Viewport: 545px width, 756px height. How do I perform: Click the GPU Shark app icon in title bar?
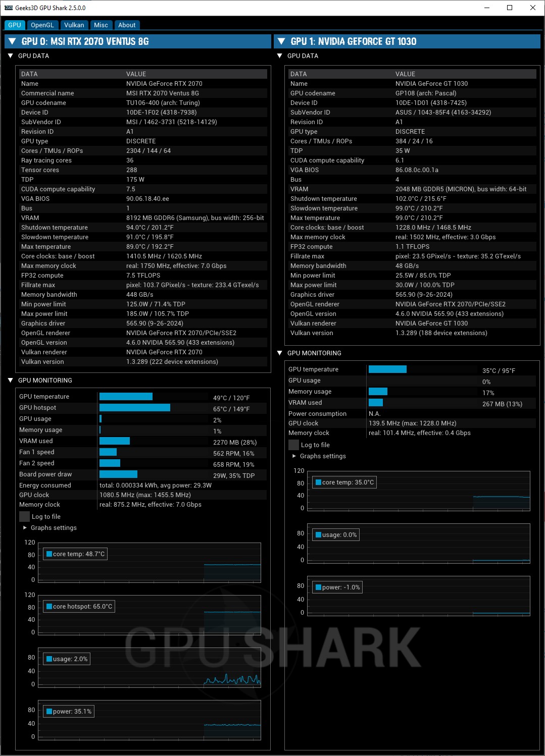(8, 8)
